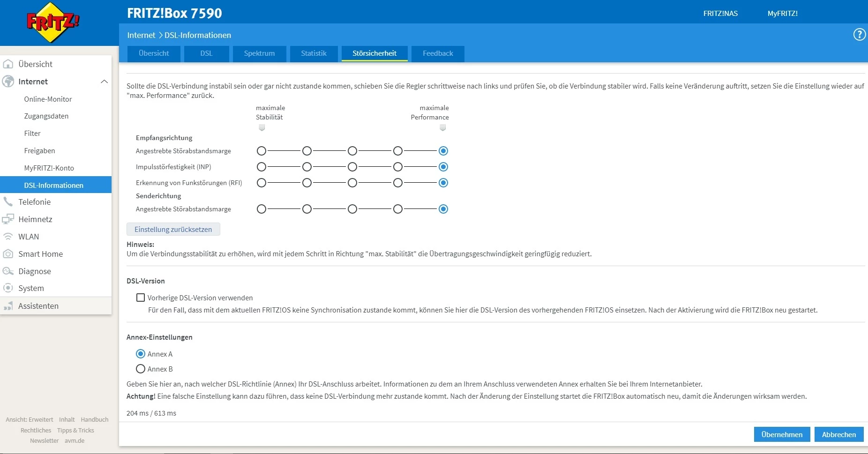Click the house icon beside sidebar Übersicht
Screen dimensions: 868x454
pos(8,64)
